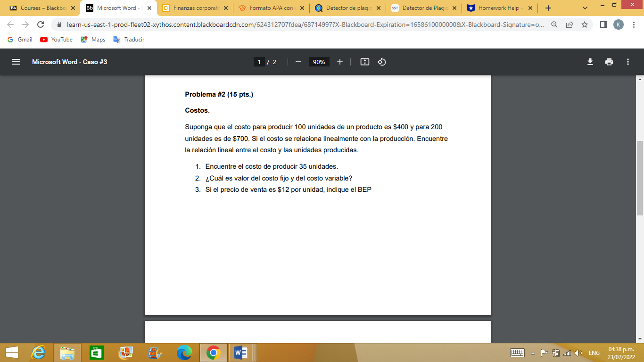The width and height of the screenshot is (644, 362).
Task: Download the PDF document
Action: point(590,61)
